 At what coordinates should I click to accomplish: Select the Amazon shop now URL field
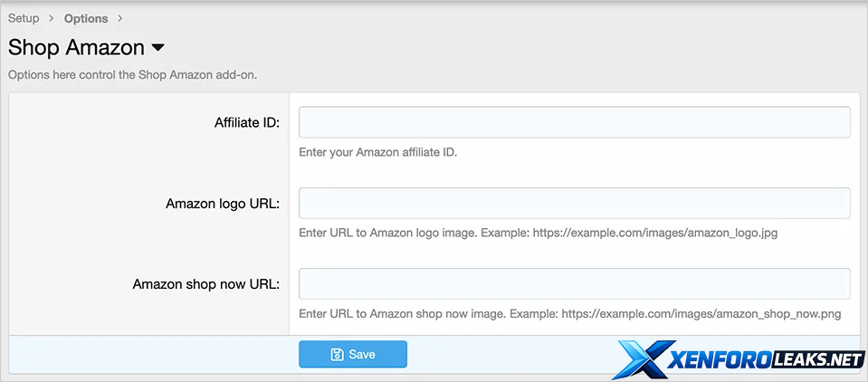click(x=574, y=283)
